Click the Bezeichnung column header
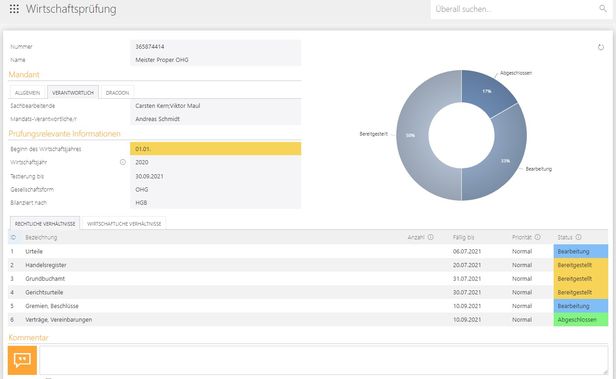The width and height of the screenshot is (616, 379). tap(41, 237)
